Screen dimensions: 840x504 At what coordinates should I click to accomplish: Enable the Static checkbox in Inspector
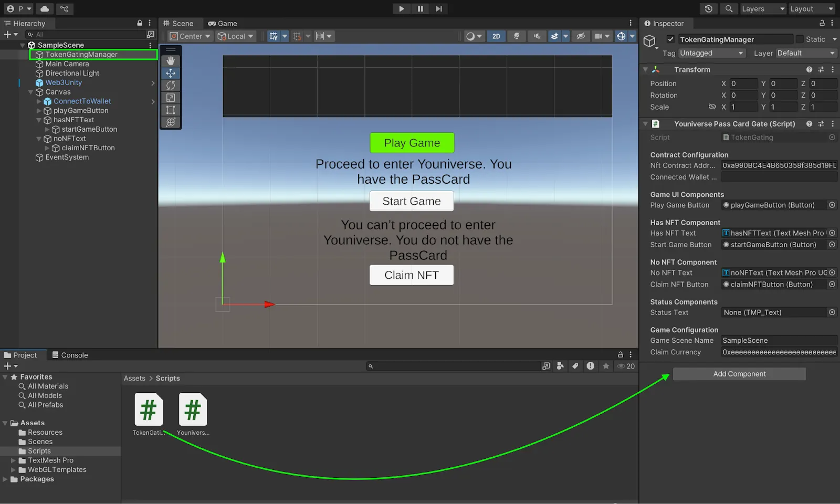pyautogui.click(x=800, y=39)
